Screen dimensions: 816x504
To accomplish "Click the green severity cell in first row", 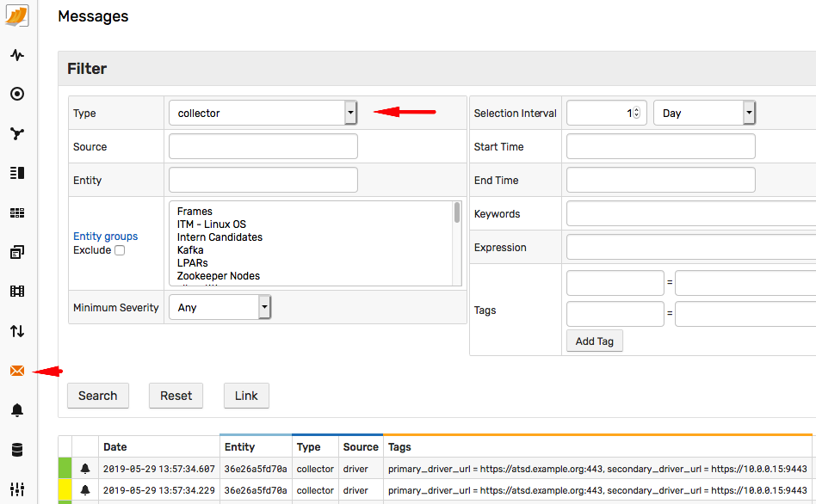I will (65, 469).
